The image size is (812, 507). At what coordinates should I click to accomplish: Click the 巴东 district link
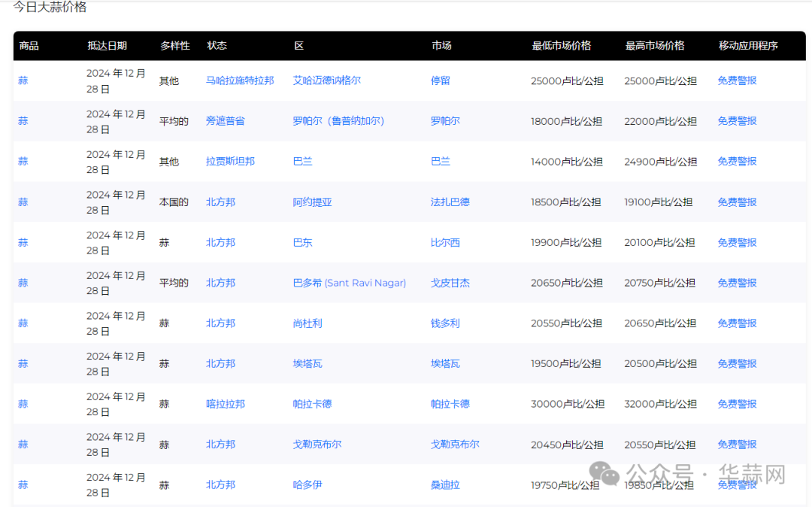pyautogui.click(x=302, y=242)
